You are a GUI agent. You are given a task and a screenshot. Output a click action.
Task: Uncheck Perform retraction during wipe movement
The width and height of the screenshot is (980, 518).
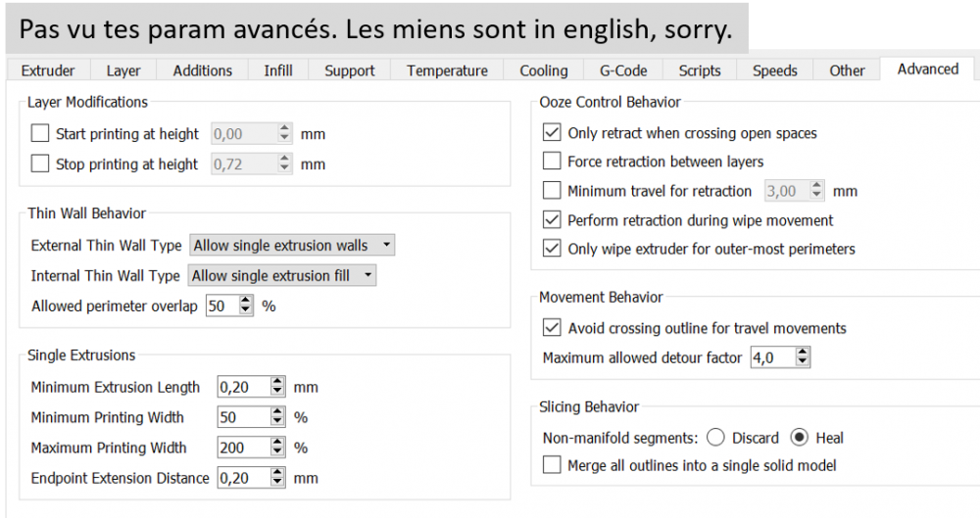(x=552, y=219)
